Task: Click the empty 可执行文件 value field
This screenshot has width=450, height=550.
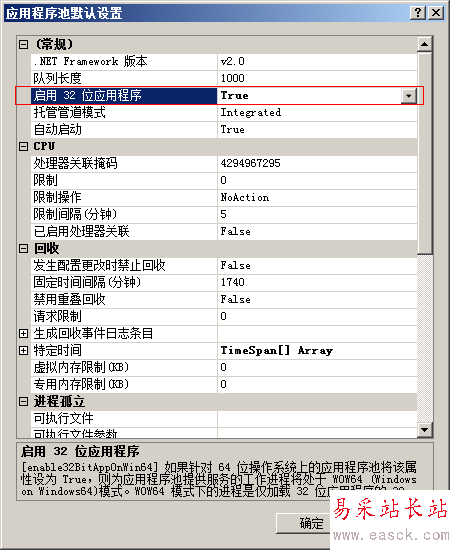Action: tap(317, 418)
